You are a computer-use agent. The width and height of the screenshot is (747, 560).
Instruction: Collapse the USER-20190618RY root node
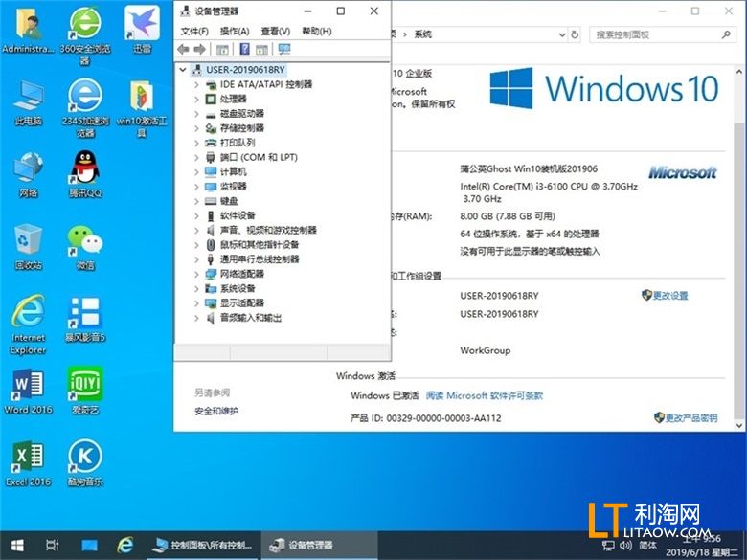183,70
